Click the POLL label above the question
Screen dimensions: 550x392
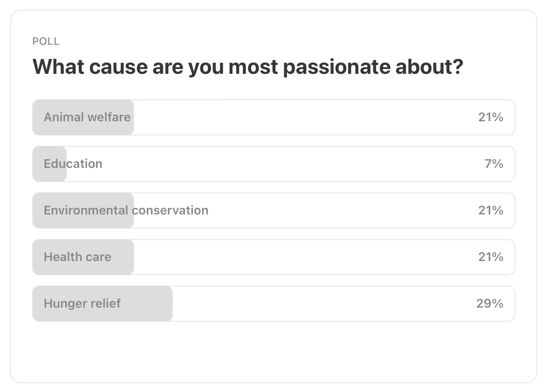46,41
